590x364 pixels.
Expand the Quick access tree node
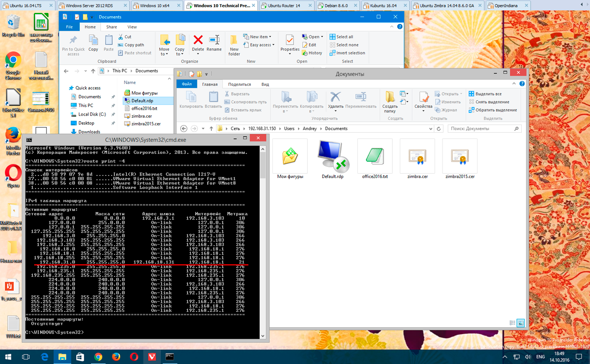pyautogui.click(x=65, y=88)
